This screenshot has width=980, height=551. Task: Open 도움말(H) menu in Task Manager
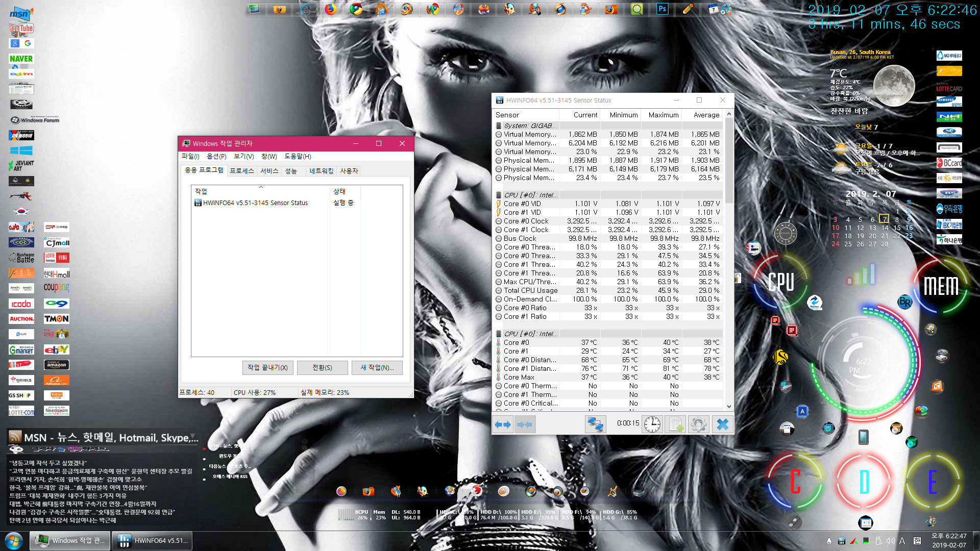click(298, 157)
